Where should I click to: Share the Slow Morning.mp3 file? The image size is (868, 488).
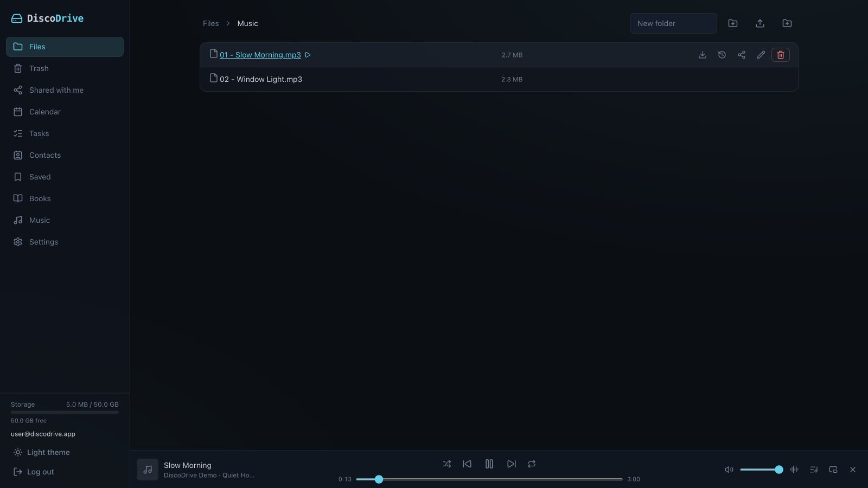(742, 55)
